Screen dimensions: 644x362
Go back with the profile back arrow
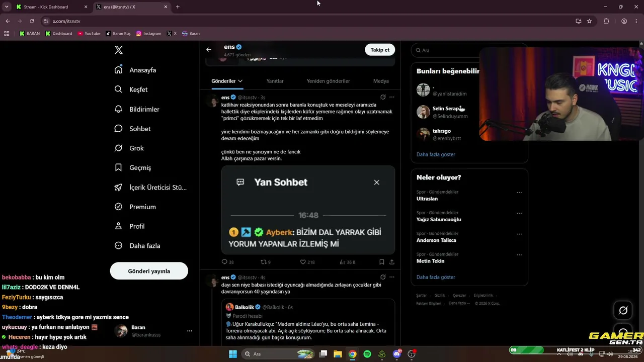(x=209, y=50)
